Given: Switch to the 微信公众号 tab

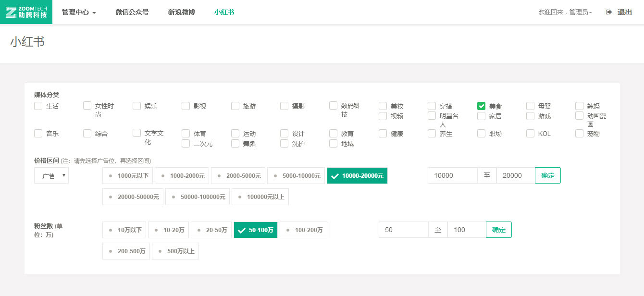Looking at the screenshot, I should coord(133,12).
